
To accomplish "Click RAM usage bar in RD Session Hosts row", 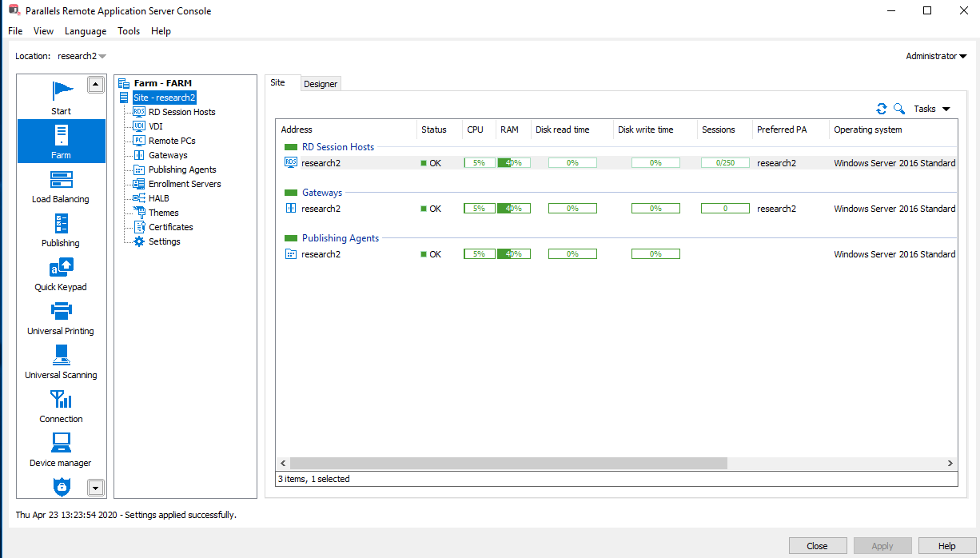I will 514,163.
